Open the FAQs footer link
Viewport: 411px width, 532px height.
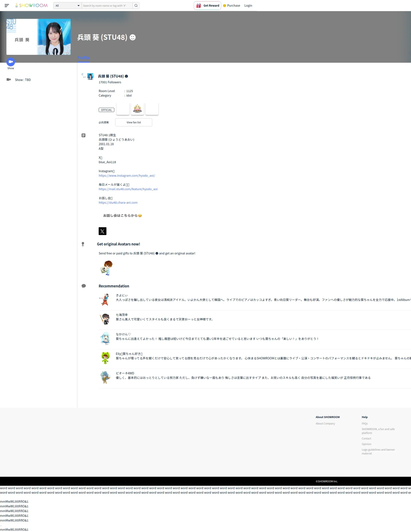pos(365,424)
